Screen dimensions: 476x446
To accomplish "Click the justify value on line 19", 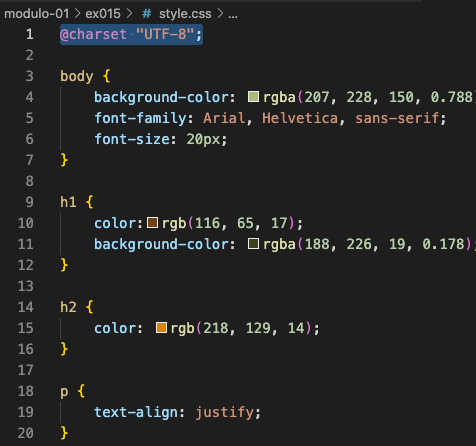I will [x=224, y=412].
